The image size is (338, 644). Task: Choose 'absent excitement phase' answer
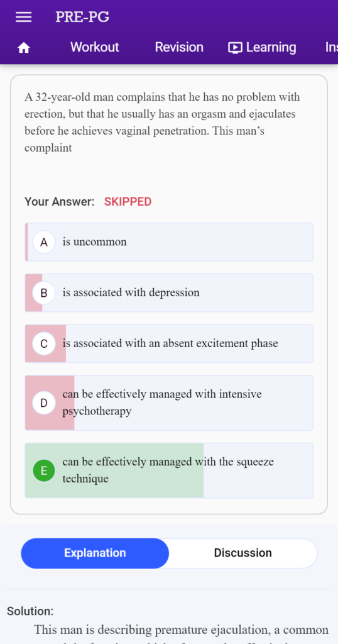[x=169, y=344]
